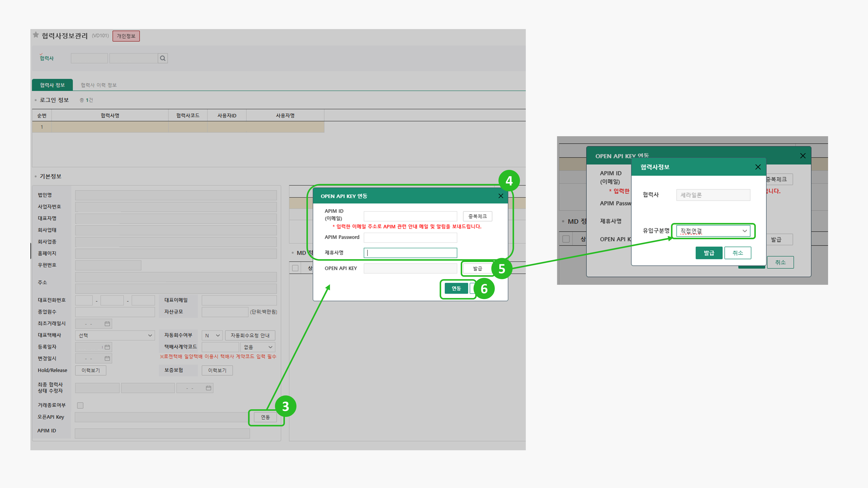Image resolution: width=868 pixels, height=488 pixels.
Task: Select the 협력사 정보 tab
Action: click(x=52, y=85)
